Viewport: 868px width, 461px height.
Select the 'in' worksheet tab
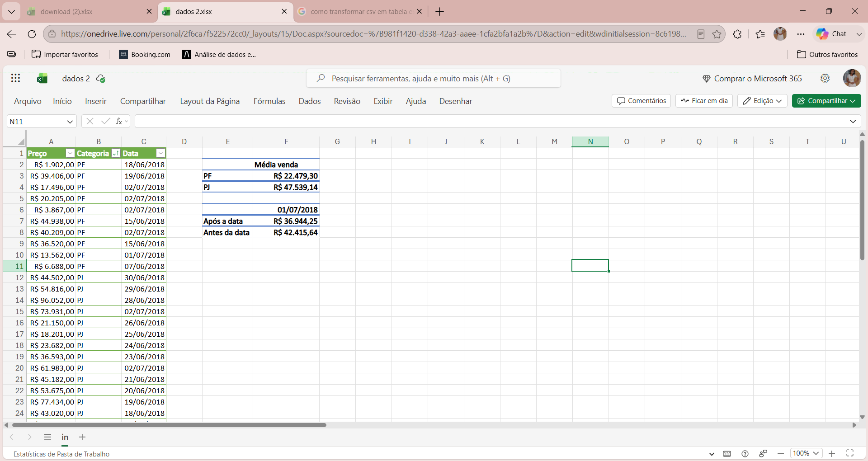65,437
